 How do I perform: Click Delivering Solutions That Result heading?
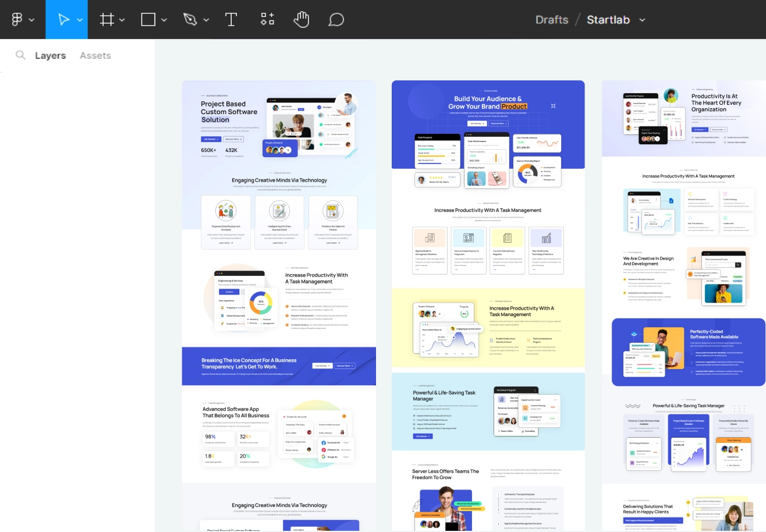[x=648, y=509]
